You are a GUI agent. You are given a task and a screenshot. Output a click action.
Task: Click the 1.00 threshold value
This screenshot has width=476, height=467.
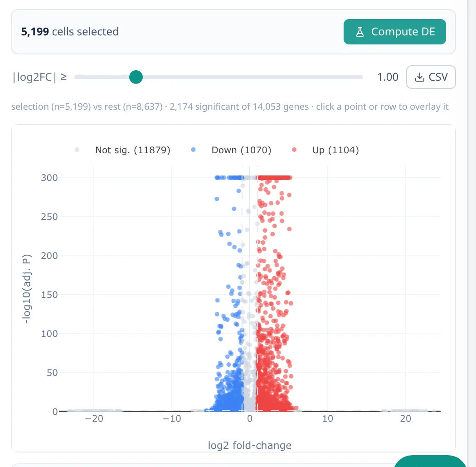coord(388,77)
